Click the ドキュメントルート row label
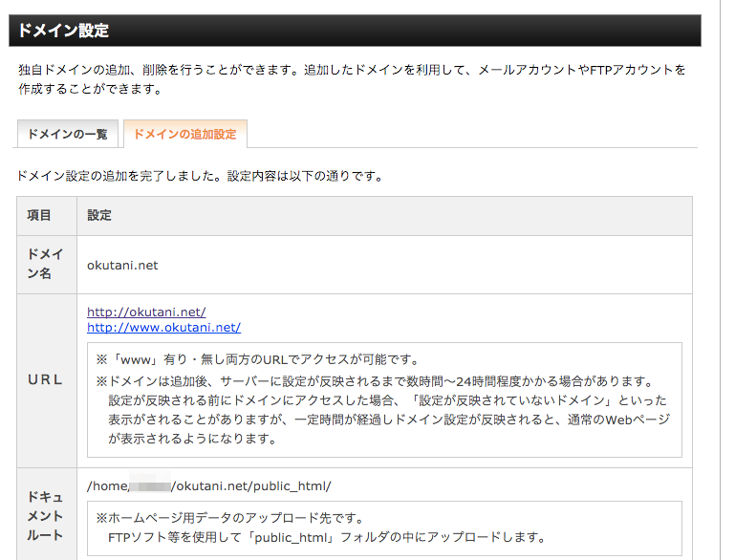The width and height of the screenshot is (735, 560). coord(45,516)
